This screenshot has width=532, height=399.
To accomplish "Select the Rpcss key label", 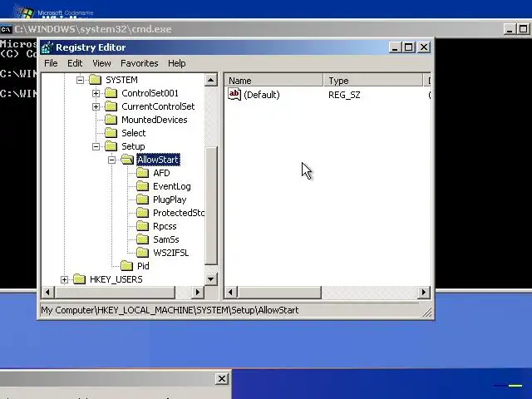I will (165, 226).
